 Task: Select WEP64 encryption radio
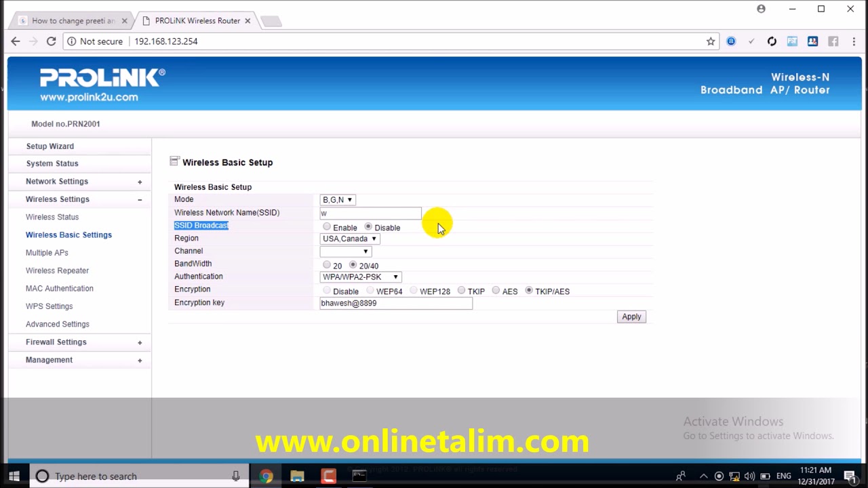[370, 291]
